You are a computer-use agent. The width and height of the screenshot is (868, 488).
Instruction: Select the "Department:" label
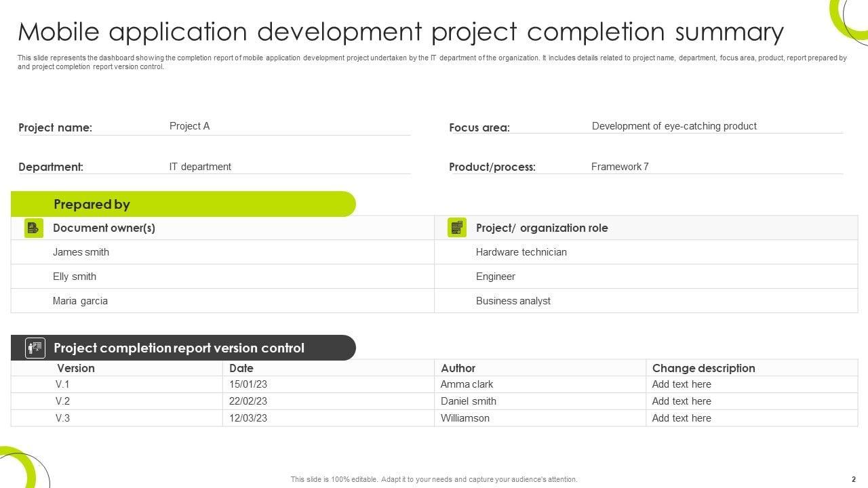click(x=51, y=167)
